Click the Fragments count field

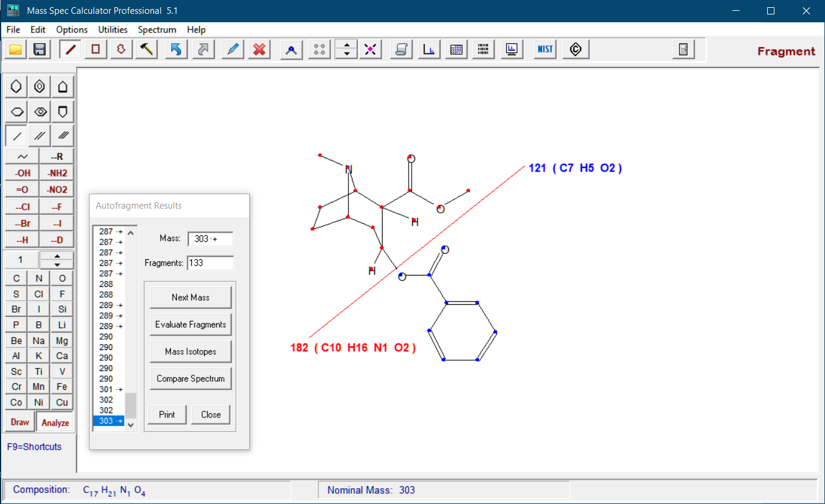point(210,263)
